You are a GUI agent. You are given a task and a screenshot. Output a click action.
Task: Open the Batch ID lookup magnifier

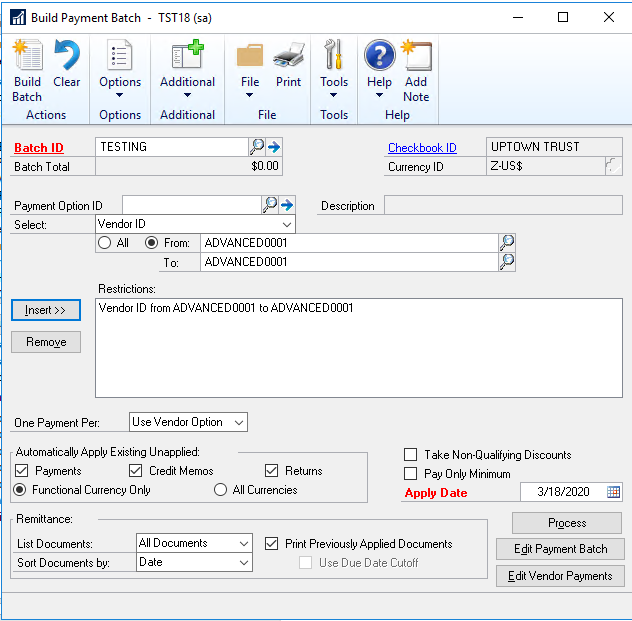pos(257,147)
